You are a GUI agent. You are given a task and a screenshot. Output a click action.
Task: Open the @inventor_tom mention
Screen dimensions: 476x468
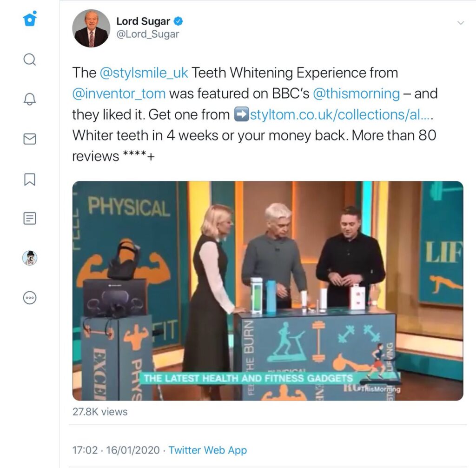(x=119, y=94)
